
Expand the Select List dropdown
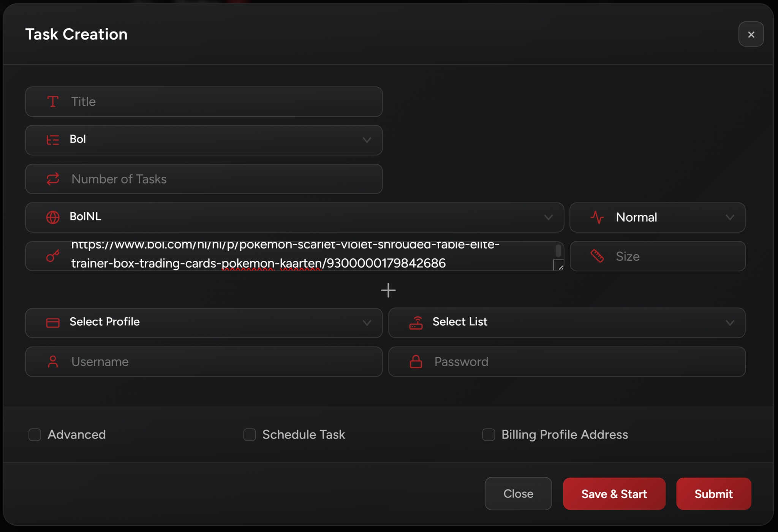[x=566, y=323]
